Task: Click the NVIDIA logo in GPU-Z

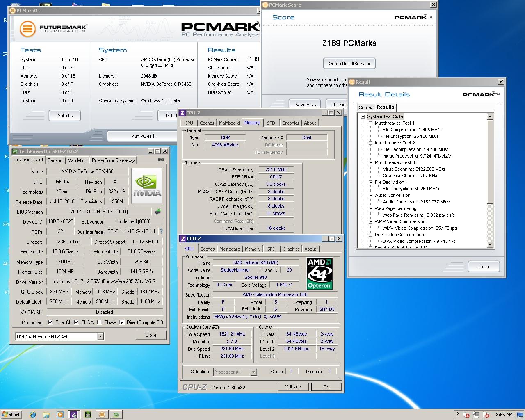Action: tap(147, 186)
